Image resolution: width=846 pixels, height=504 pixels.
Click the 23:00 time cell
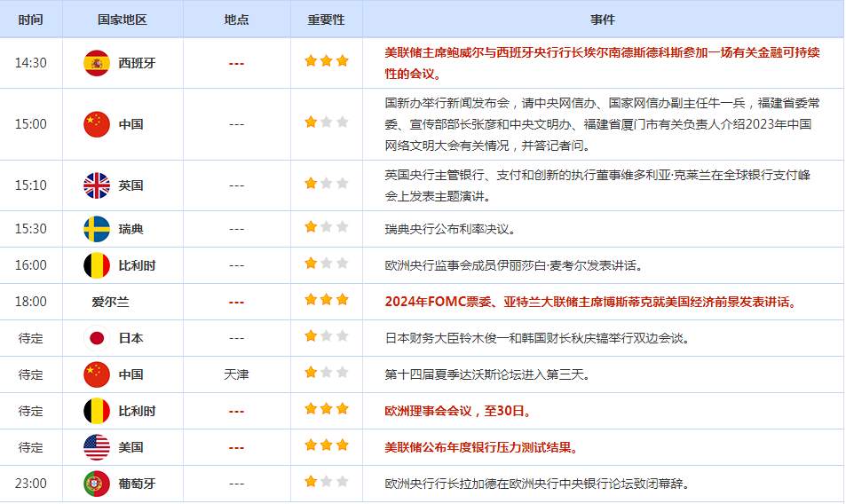31,484
